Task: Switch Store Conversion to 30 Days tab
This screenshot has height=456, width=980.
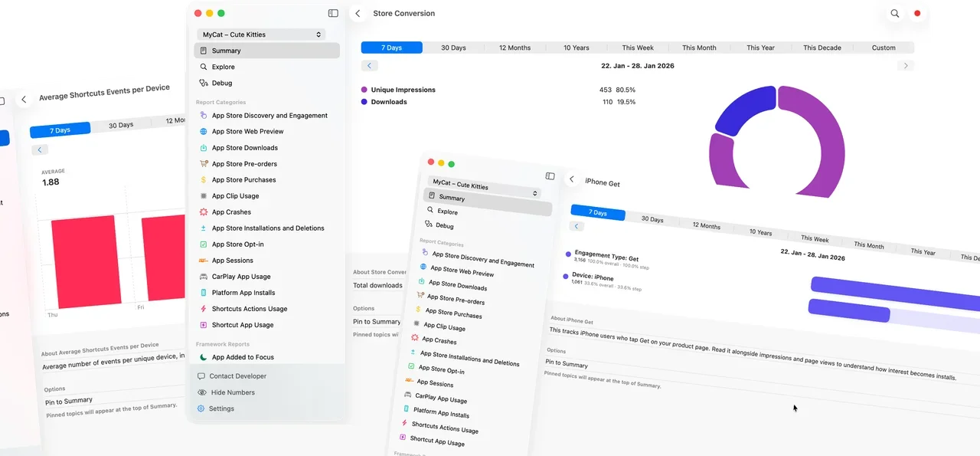Action: pyautogui.click(x=453, y=47)
